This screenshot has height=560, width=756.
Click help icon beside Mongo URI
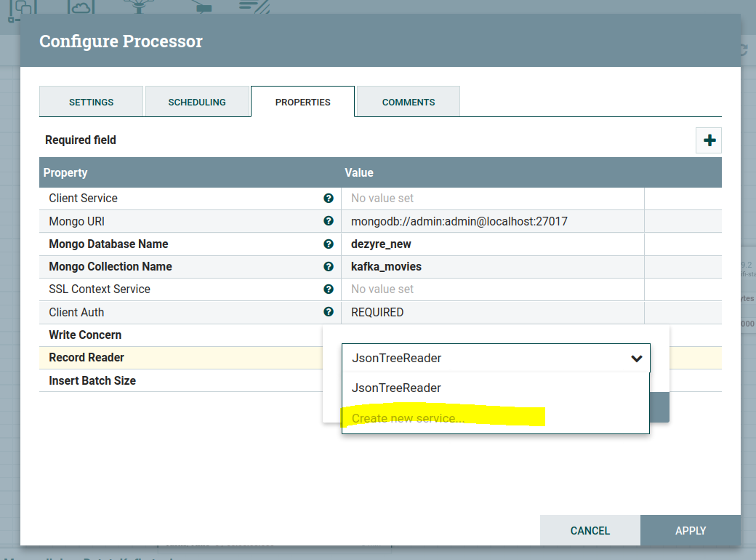[329, 221]
